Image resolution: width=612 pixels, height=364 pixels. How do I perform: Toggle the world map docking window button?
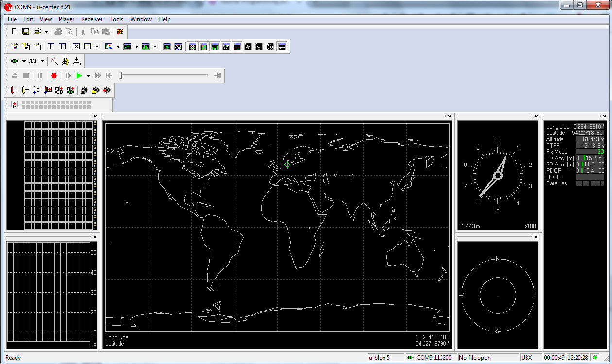pyautogui.click(x=226, y=47)
